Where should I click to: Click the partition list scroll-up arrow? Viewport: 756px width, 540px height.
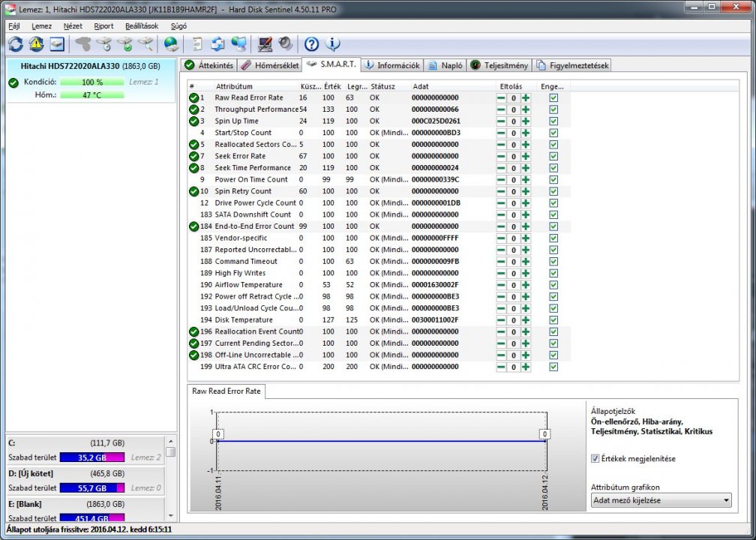tap(170, 441)
